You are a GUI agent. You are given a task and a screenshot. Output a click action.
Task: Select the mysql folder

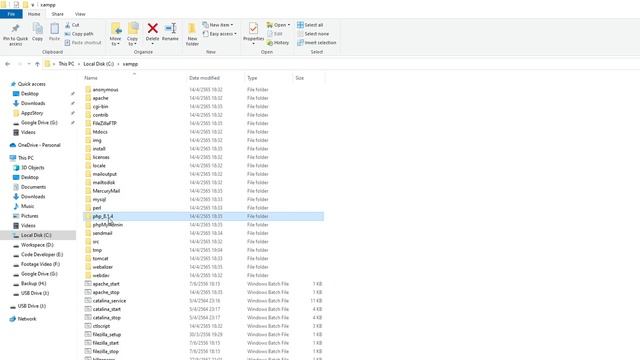99,200
